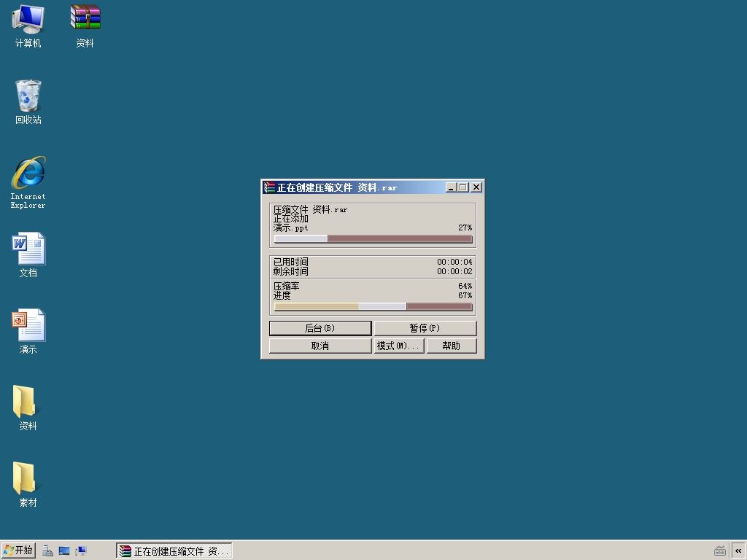Image resolution: width=747 pixels, height=560 pixels.
Task: Click the 正在创建压缩文件 taskbar button
Action: (x=174, y=551)
